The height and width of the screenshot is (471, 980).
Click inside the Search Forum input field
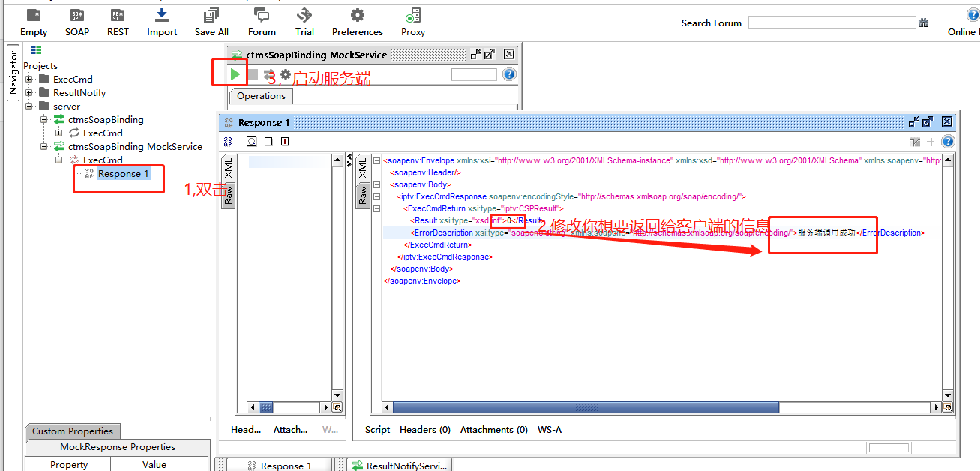[x=831, y=22]
